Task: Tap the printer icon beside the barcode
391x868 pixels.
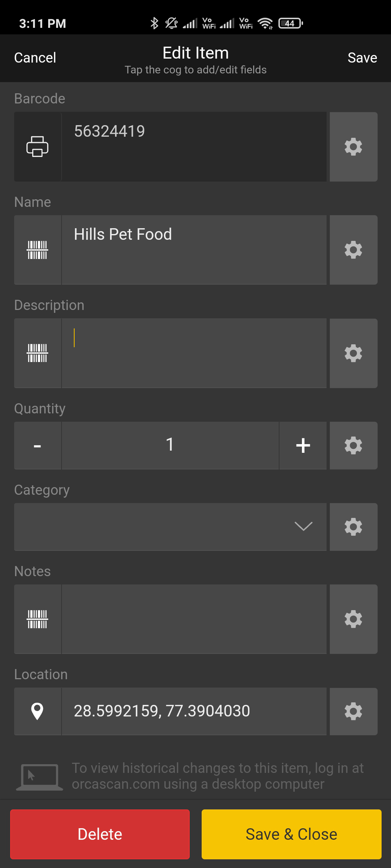Action: click(x=37, y=146)
